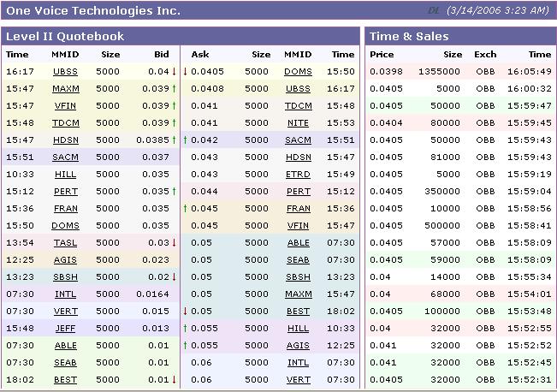Select the 500000 trade size
The height and width of the screenshot is (392, 557).
(442, 226)
